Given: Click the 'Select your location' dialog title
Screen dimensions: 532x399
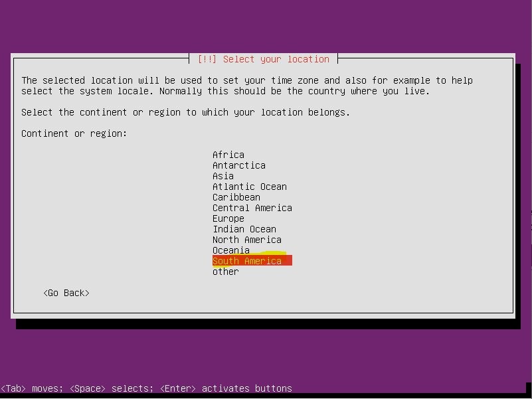Looking at the screenshot, I should [263, 59].
